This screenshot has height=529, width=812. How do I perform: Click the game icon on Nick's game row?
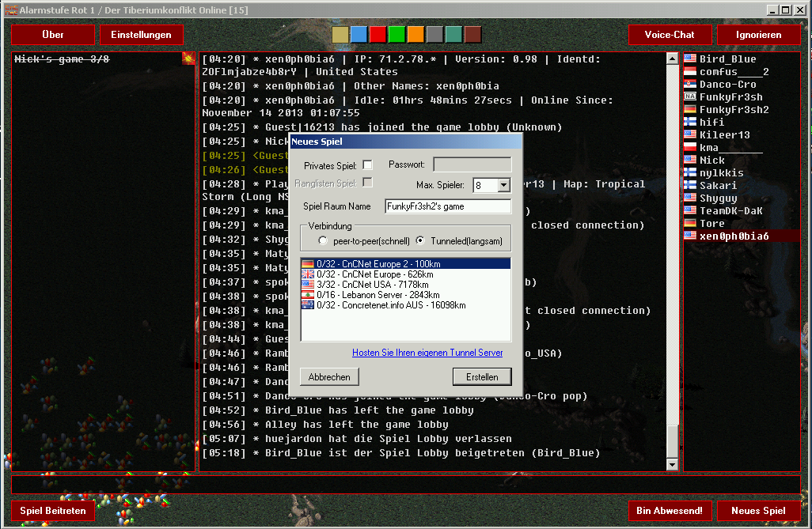188,59
